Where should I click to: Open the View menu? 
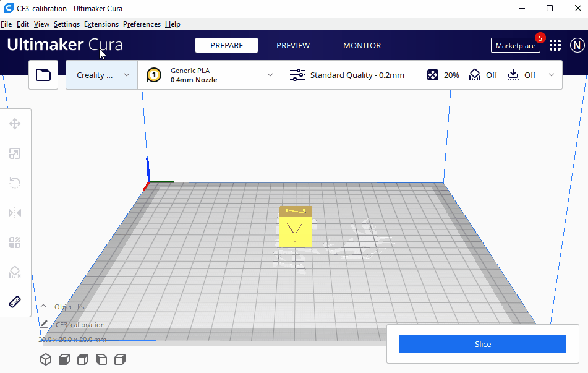pyautogui.click(x=41, y=24)
